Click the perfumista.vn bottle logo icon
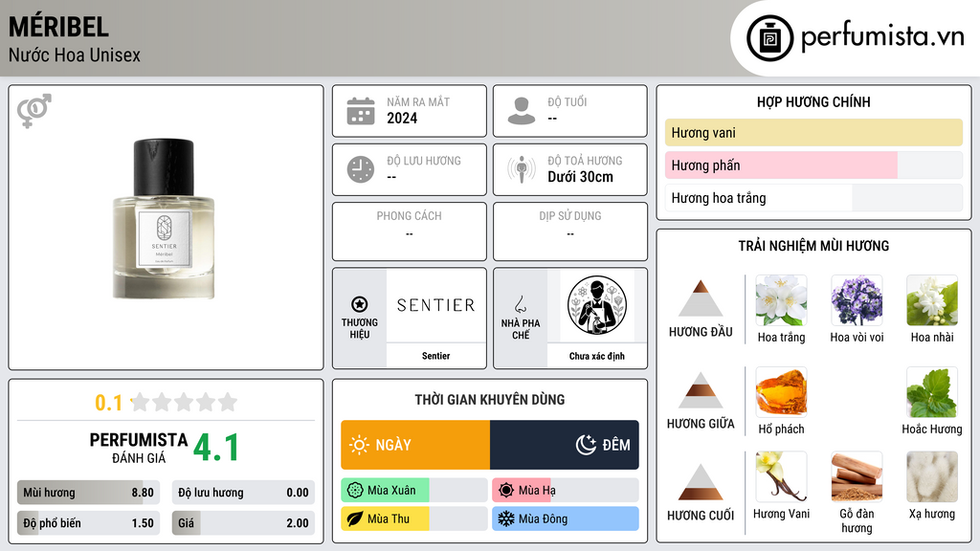Screen dimensions: 980x551 (x=769, y=38)
